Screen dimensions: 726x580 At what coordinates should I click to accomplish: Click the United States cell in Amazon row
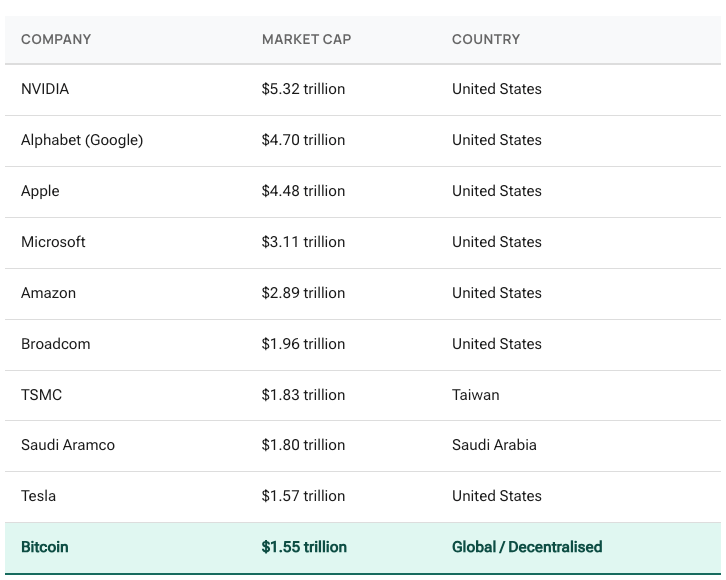click(497, 293)
